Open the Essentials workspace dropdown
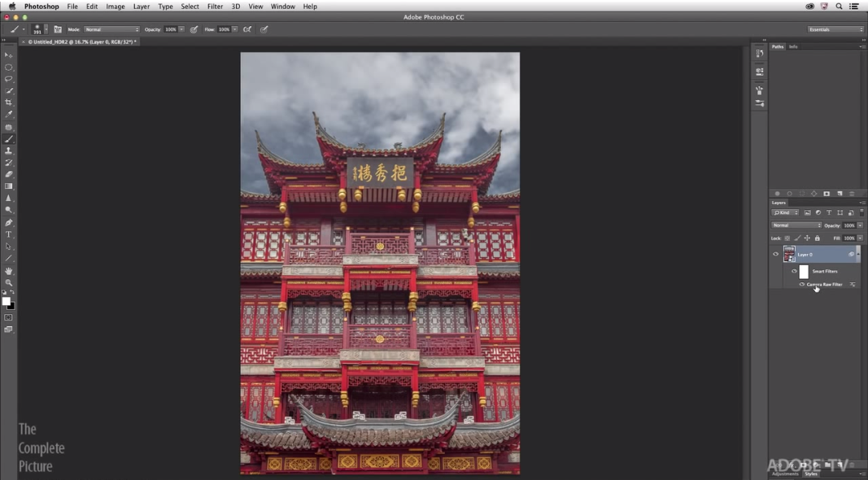The height and width of the screenshot is (480, 868). (x=835, y=29)
